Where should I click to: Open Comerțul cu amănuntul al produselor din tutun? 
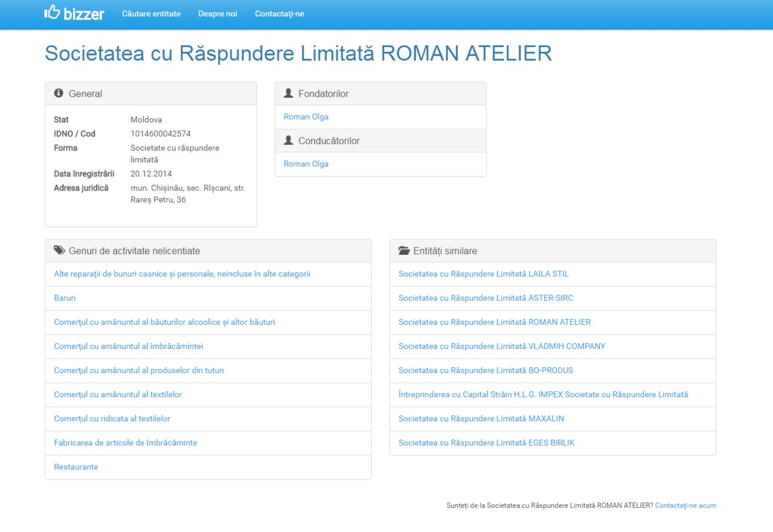tap(139, 370)
